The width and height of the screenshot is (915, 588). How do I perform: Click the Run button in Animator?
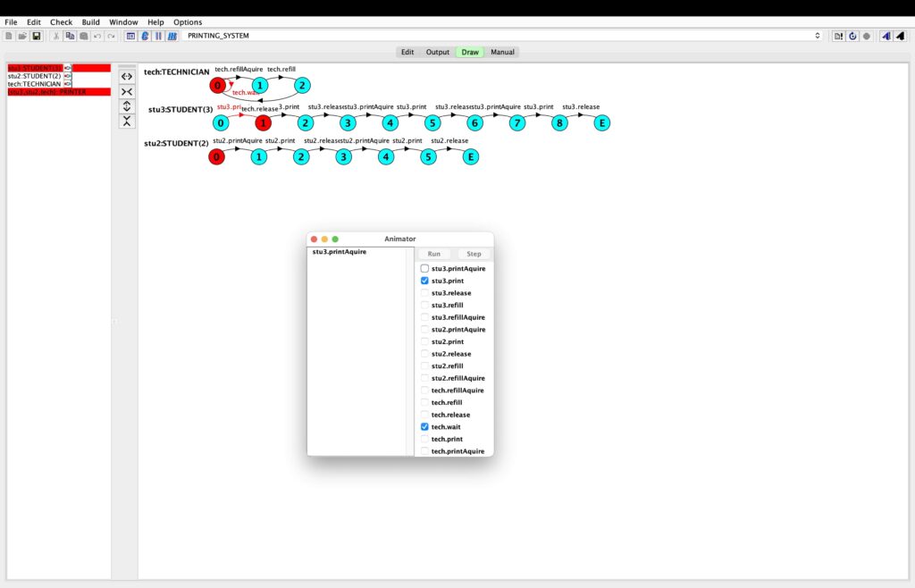(x=434, y=254)
